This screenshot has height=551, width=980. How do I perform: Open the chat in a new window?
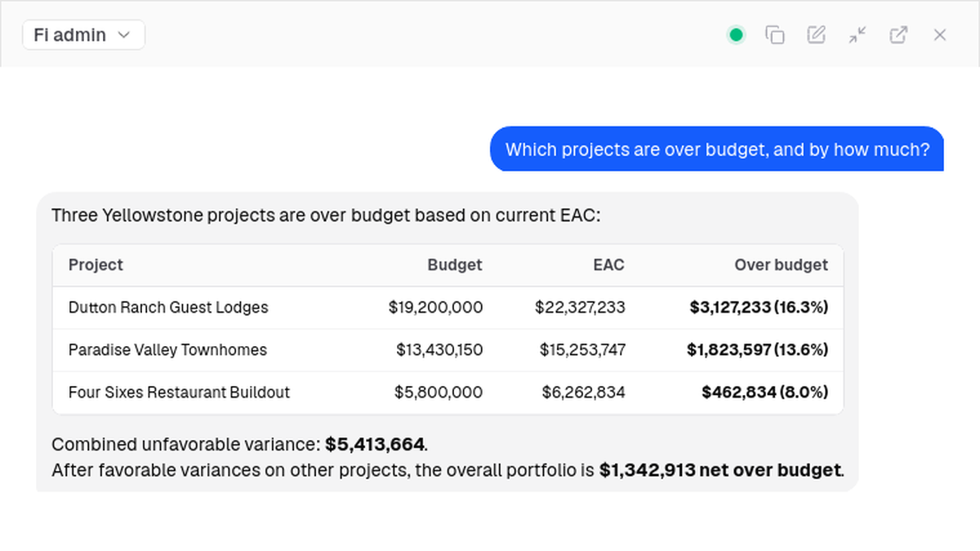click(898, 35)
